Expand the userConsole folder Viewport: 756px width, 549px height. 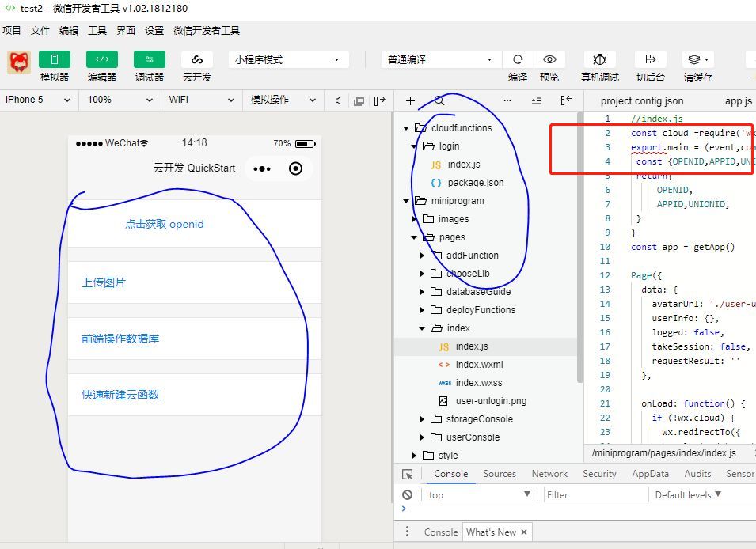[x=422, y=437]
